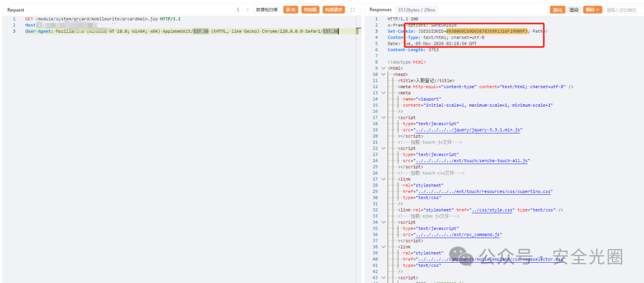Open the cupertino.css link
The width and height of the screenshot is (644, 283).
[x=485, y=191]
